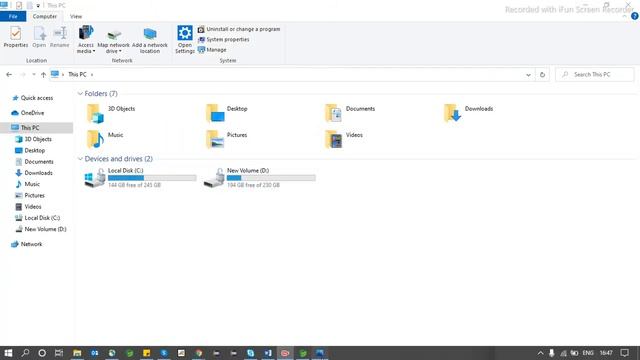Go back with the back arrow

[9, 75]
